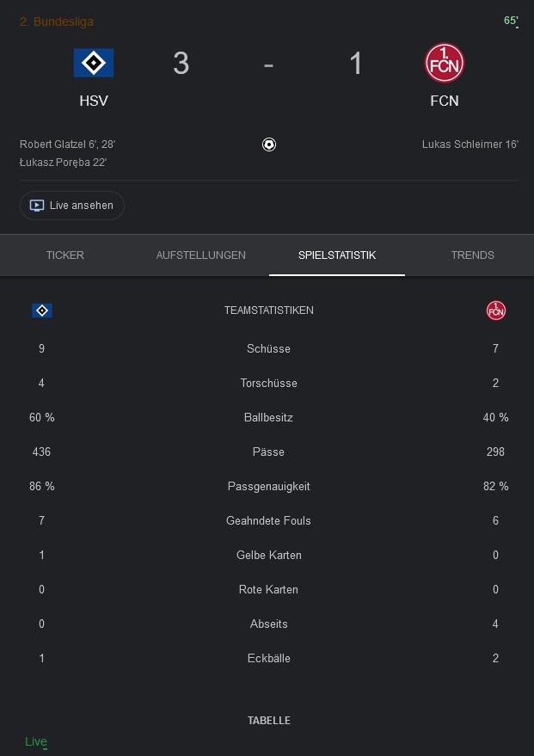
Task: Open the 2. Bundesliga league link
Action: click(x=57, y=22)
